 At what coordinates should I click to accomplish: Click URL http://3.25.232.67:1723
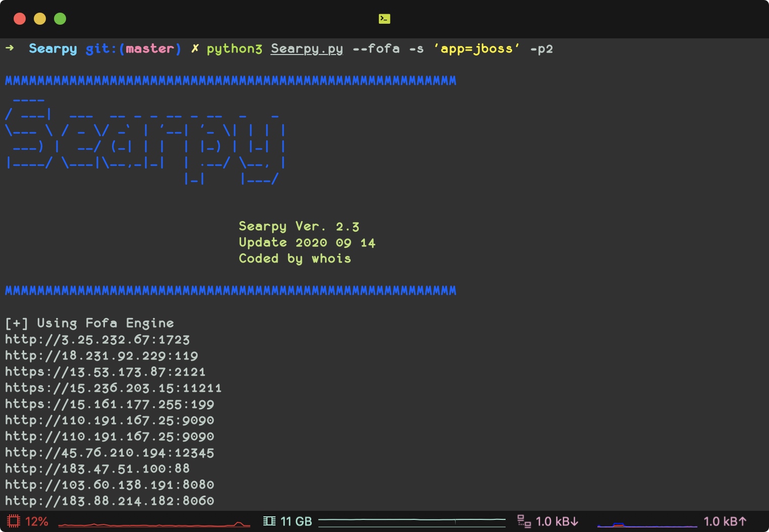point(97,340)
